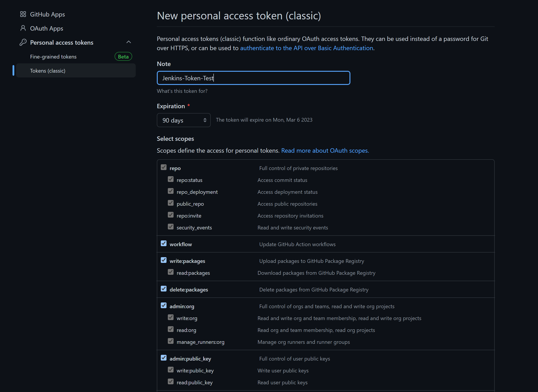This screenshot has height=392, width=538.
Task: Open authenticate to the API over Basic Authentication link
Action: point(306,48)
